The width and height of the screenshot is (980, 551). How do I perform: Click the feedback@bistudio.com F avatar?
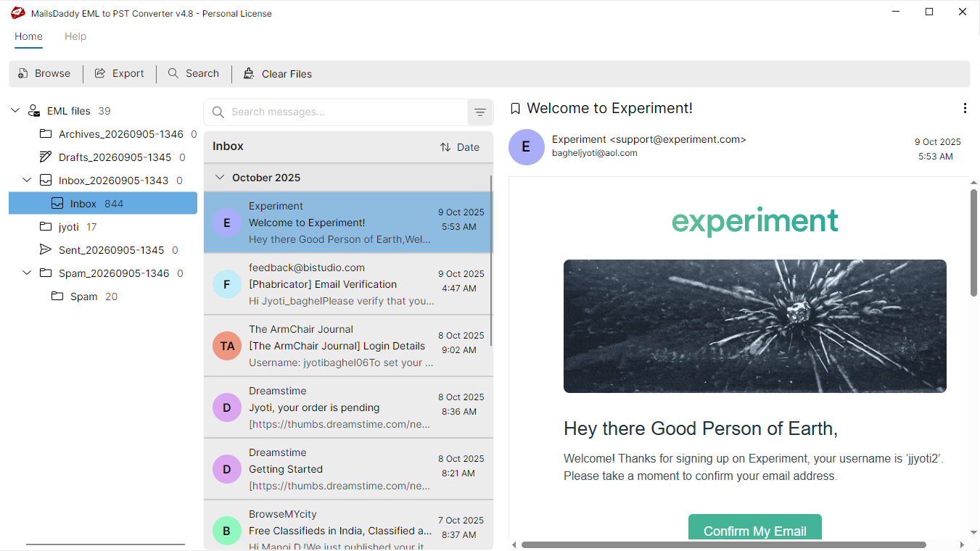[x=227, y=284]
